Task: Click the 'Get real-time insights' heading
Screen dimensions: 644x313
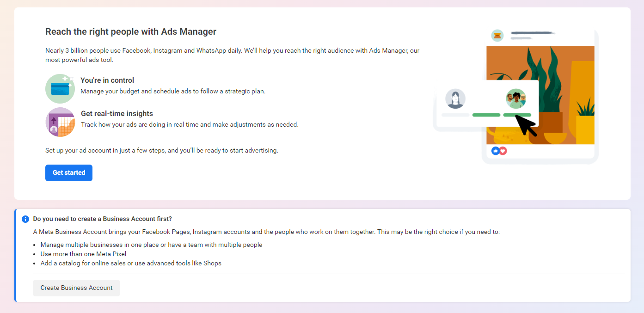Action: pyautogui.click(x=117, y=114)
